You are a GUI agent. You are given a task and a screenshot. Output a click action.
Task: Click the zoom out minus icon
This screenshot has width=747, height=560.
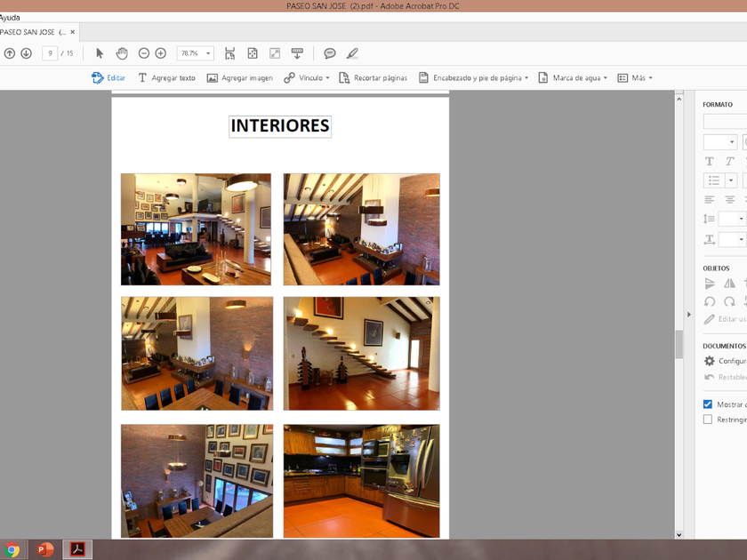144,53
